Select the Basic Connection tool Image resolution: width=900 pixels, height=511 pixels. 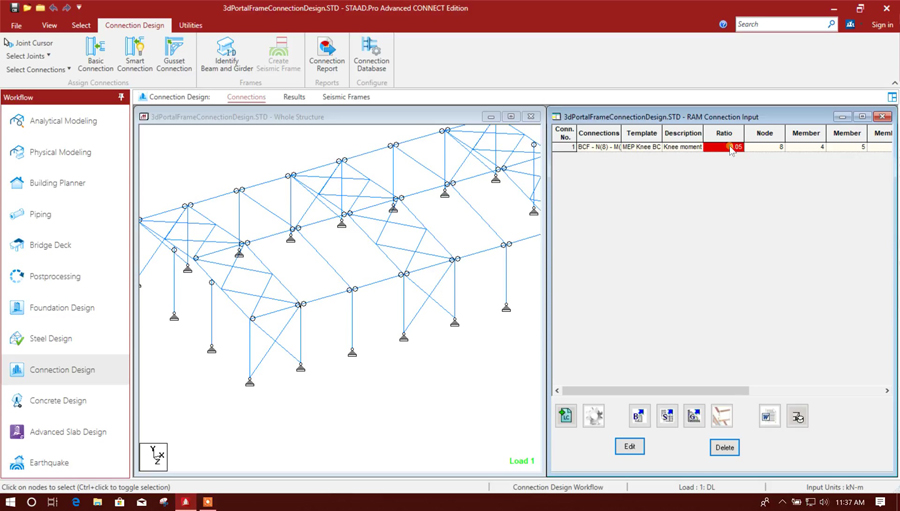(95, 55)
